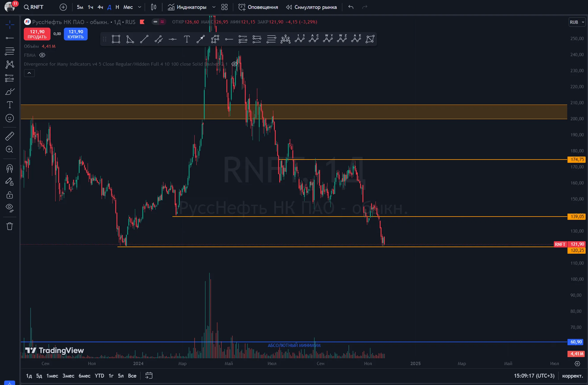Toggle hide all drawings eye
The height and width of the screenshot is (385, 588).
[x=10, y=208]
